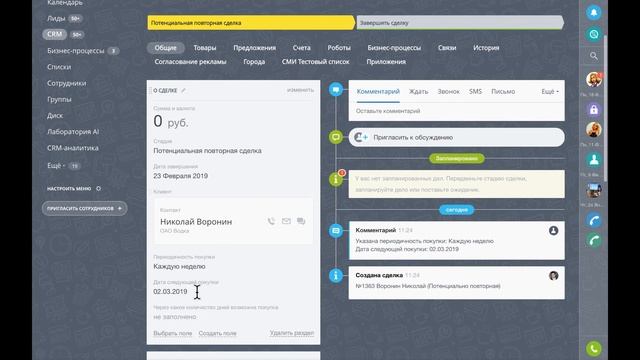The image size is (640, 360).
Task: Click the blue phone handset icon
Action: [x=593, y=220]
